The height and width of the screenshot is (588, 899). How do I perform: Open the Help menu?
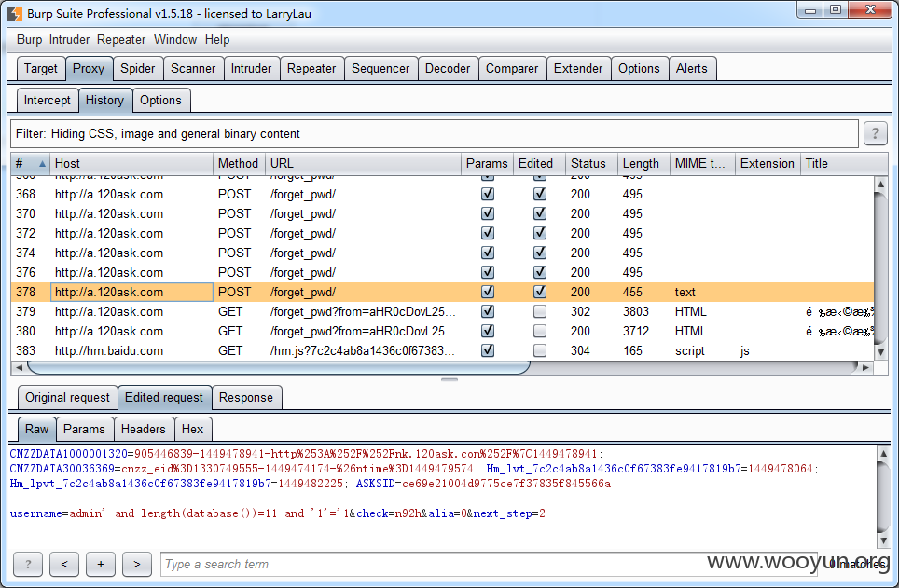point(217,39)
